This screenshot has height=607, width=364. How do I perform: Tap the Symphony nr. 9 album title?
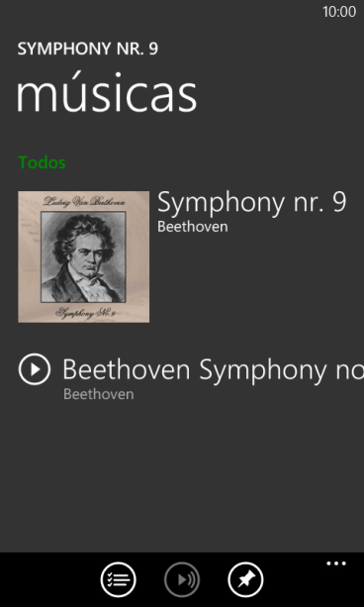tap(251, 202)
